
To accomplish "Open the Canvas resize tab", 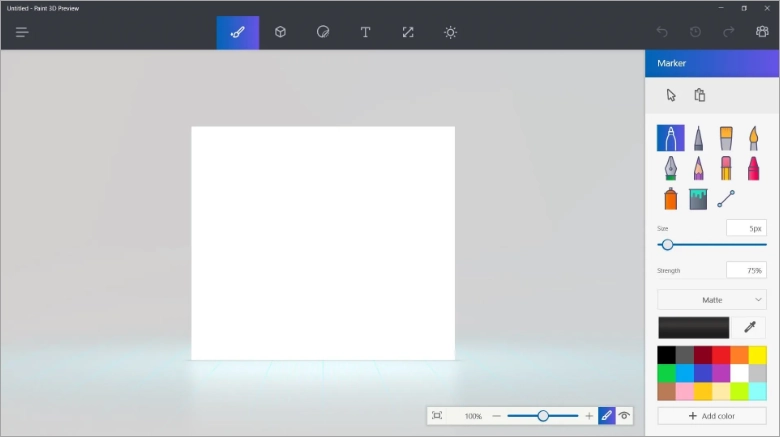I will coord(408,32).
